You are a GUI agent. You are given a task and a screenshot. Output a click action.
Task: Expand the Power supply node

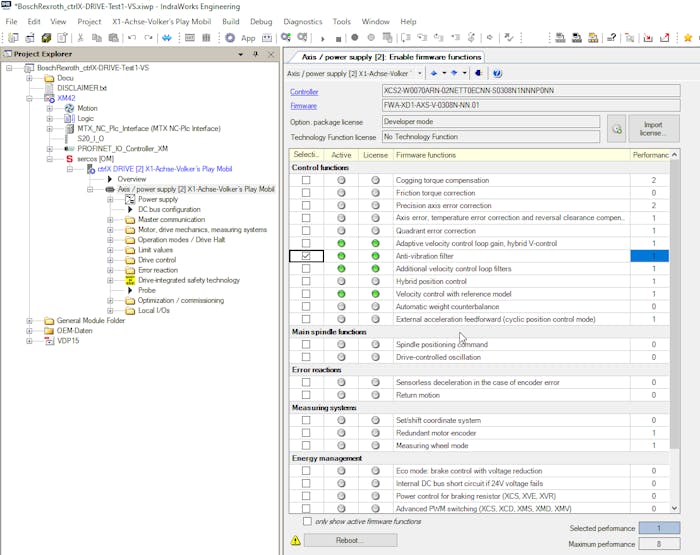pos(110,199)
